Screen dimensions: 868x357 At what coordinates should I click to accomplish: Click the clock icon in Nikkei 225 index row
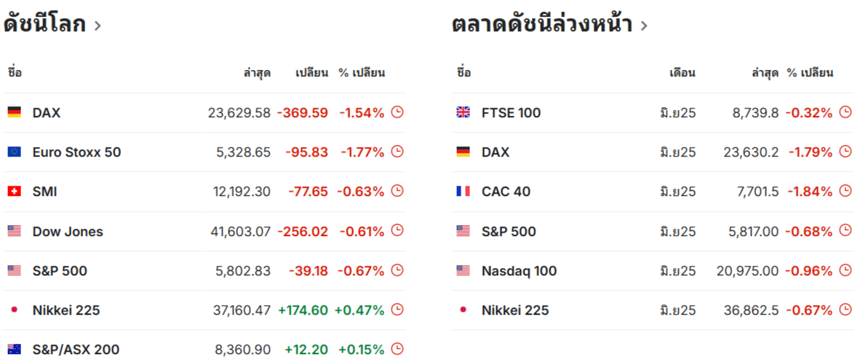[x=397, y=310]
